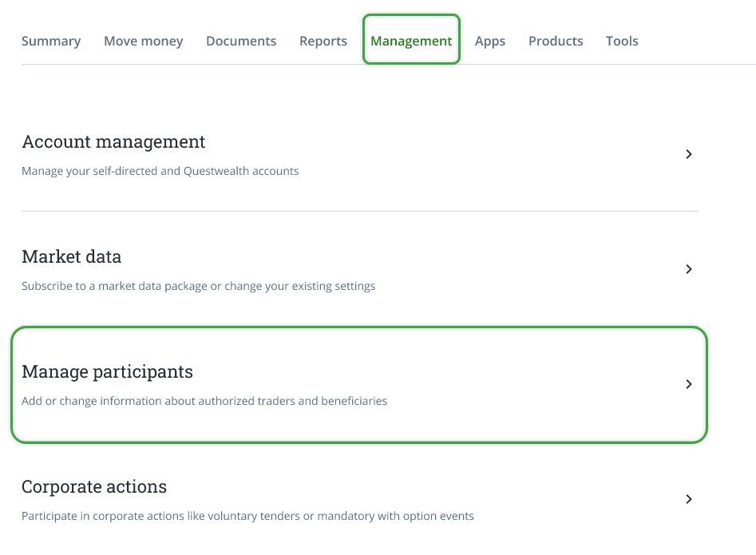Select the Manage participants chevron arrow
Viewport: 756px width, 555px height.
(x=688, y=384)
